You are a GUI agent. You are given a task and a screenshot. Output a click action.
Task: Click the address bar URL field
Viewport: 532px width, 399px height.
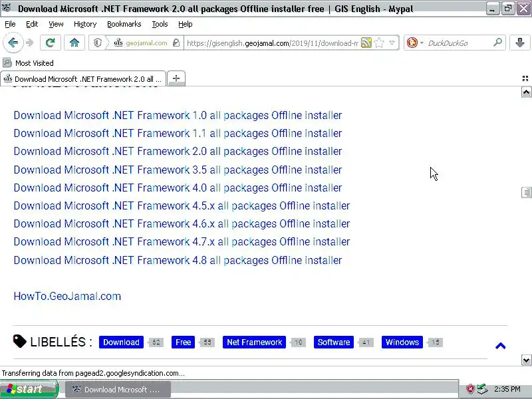[272, 43]
